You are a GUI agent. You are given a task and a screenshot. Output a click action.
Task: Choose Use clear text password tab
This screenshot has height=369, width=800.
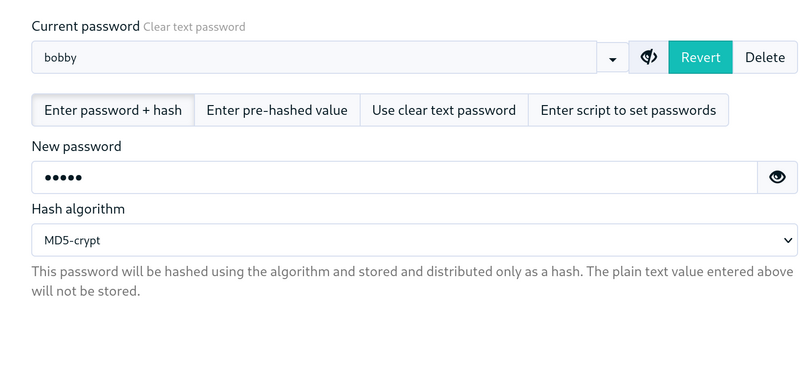tap(444, 110)
